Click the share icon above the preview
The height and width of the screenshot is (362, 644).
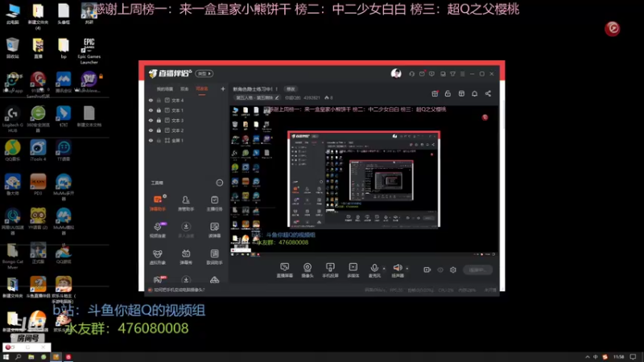488,93
